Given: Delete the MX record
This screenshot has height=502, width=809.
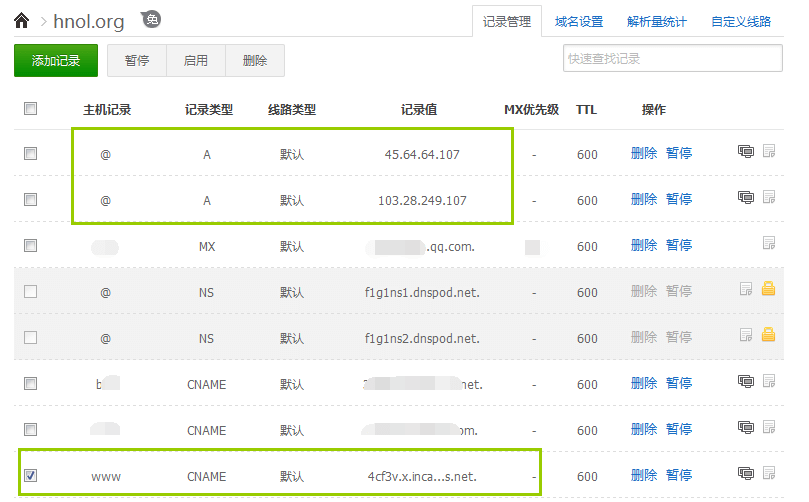Looking at the screenshot, I should pos(644,245).
